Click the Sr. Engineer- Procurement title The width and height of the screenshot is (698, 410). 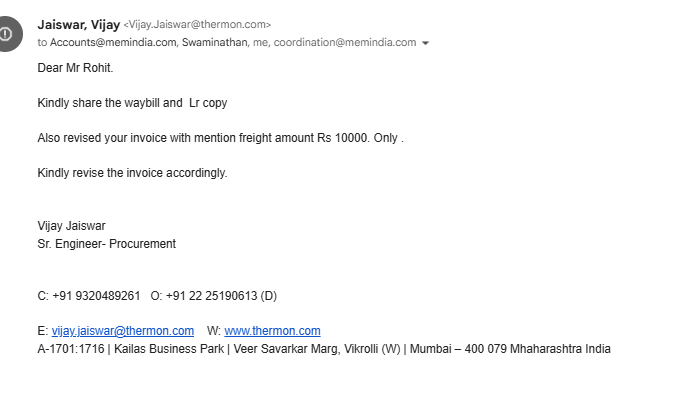[x=106, y=244]
